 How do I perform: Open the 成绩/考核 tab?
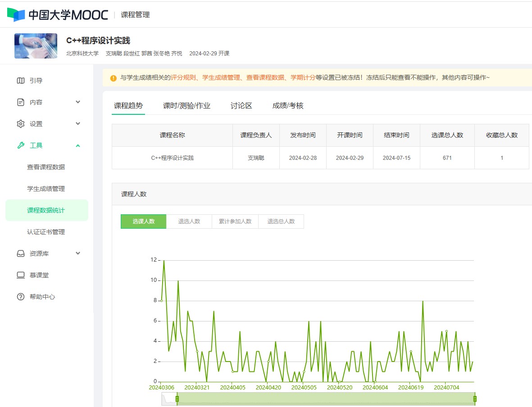click(x=288, y=106)
